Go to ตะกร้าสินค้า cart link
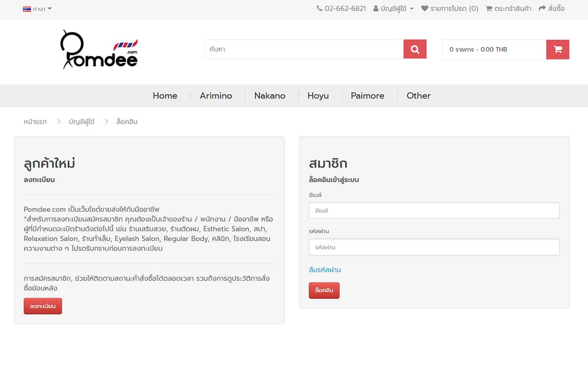The image size is (588, 365). point(509,8)
